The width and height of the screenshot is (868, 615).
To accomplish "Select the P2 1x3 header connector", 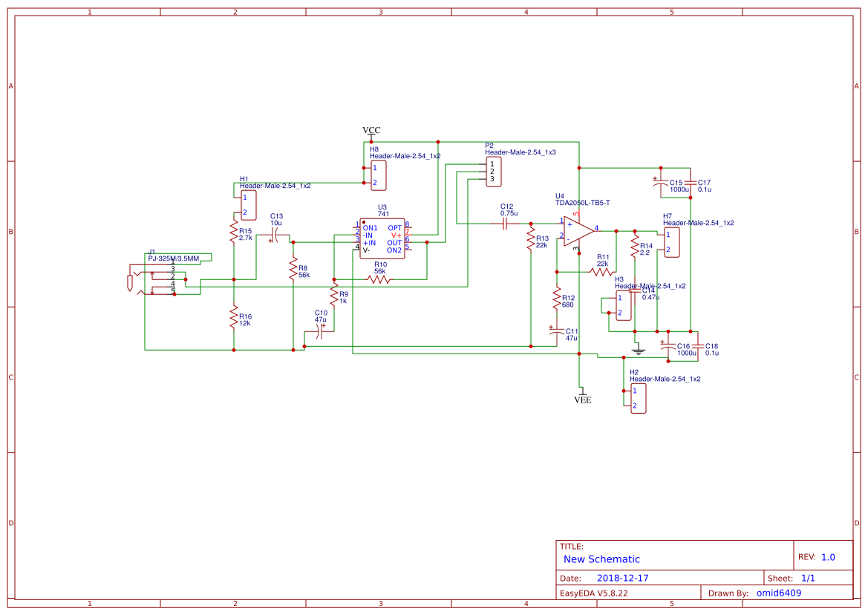I will point(494,172).
